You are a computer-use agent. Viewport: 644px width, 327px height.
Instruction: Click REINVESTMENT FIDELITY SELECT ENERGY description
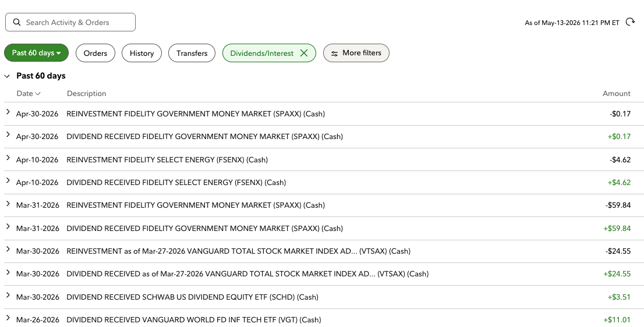coord(167,159)
